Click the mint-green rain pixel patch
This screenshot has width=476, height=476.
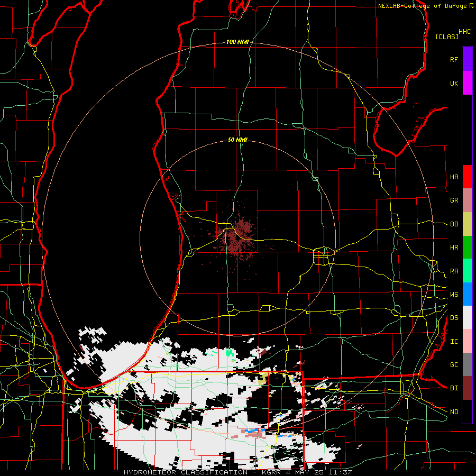[x=230, y=352]
